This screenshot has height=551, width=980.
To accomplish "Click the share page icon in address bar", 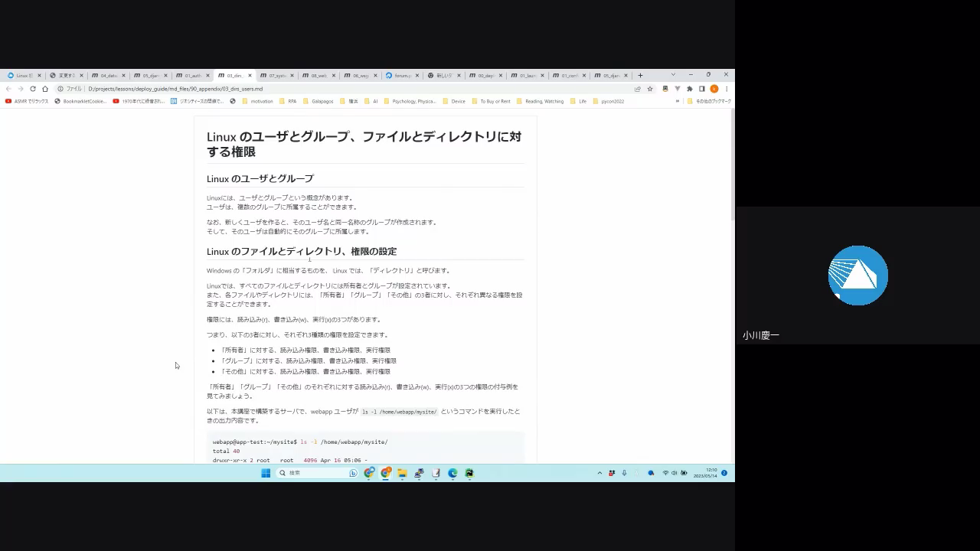I will 638,89.
